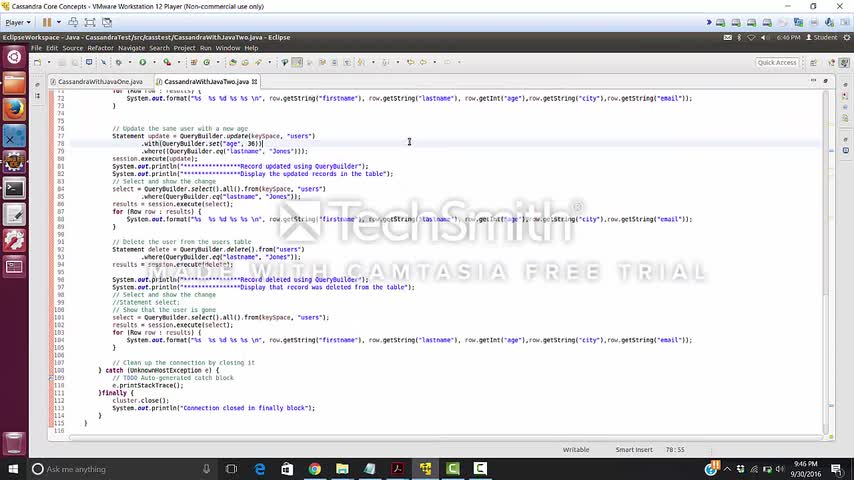Expand the Run Last Tool dropdown arrow
The height and width of the screenshot is (480, 854).
point(179,63)
